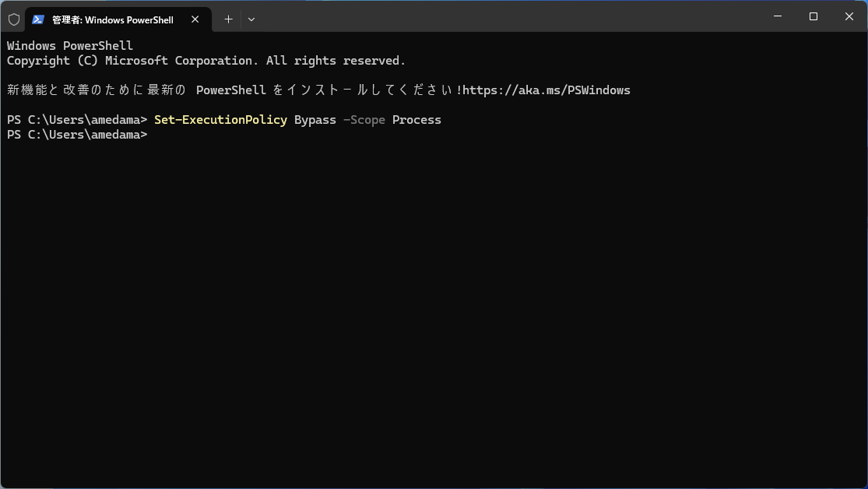Click the Process argument text

pyautogui.click(x=416, y=120)
